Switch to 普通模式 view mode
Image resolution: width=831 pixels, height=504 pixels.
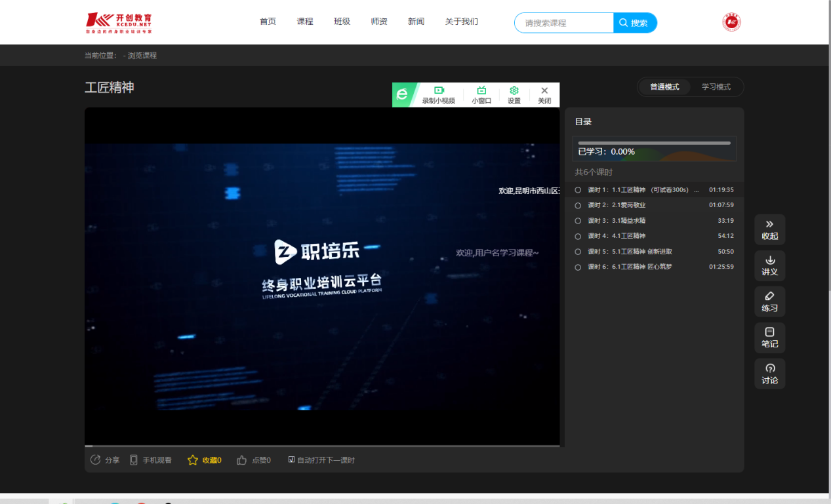pos(664,87)
